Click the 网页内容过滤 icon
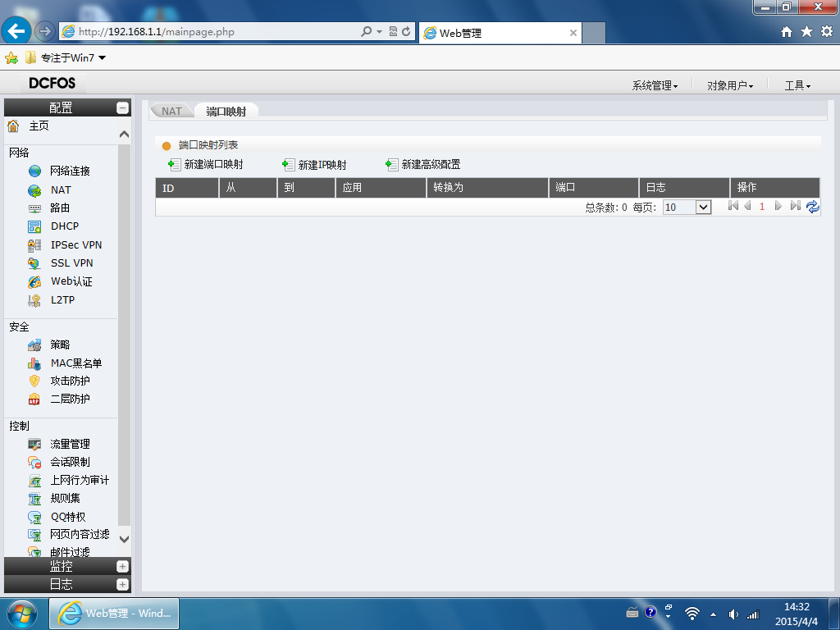This screenshot has height=630, width=840. [x=34, y=535]
